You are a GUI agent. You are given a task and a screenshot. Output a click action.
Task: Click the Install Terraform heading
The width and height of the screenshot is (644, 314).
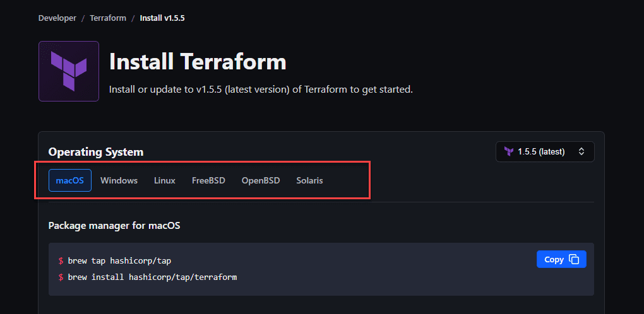click(198, 62)
